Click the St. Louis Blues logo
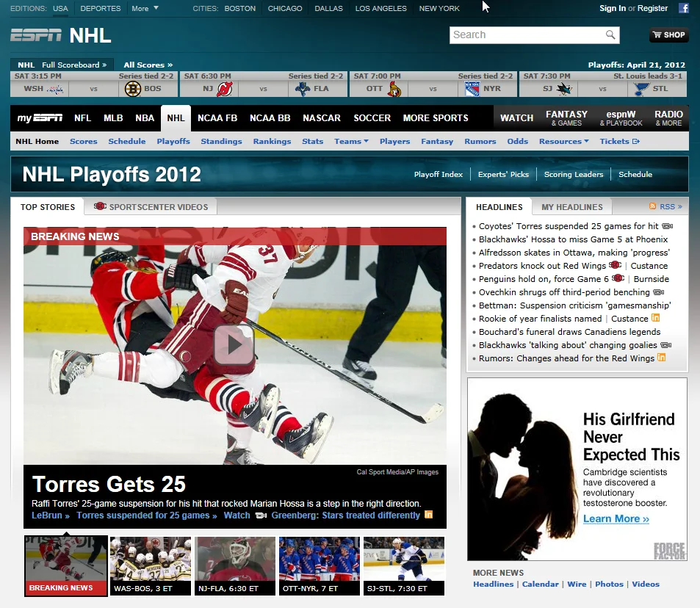This screenshot has width=700, height=608. coord(642,90)
